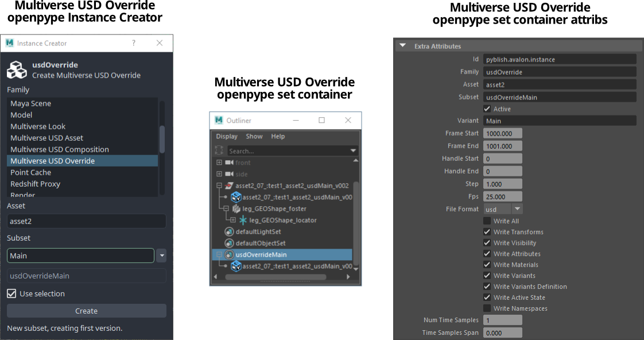Image resolution: width=644 pixels, height=340 pixels.
Task: Click the defaultLightSet set icon
Action: pos(229,231)
